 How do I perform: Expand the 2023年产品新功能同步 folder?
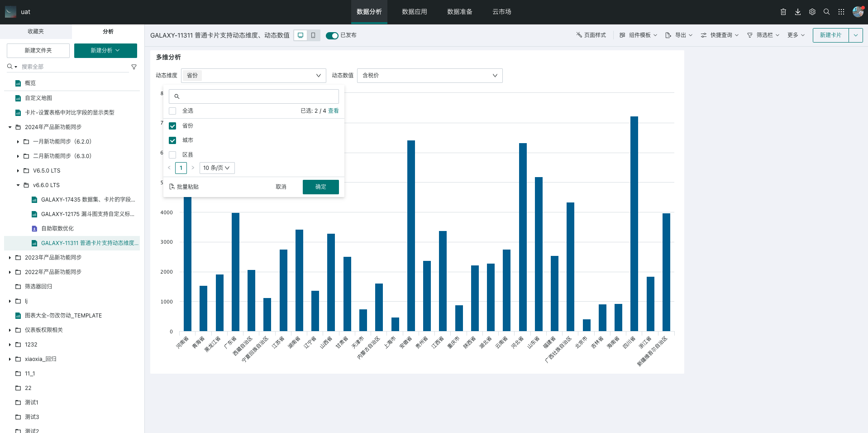tap(10, 258)
